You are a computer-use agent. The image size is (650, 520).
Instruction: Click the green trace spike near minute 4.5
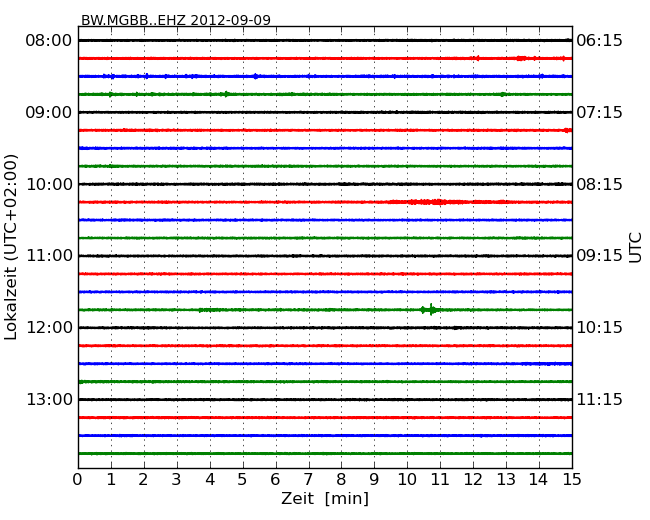coord(226,94)
